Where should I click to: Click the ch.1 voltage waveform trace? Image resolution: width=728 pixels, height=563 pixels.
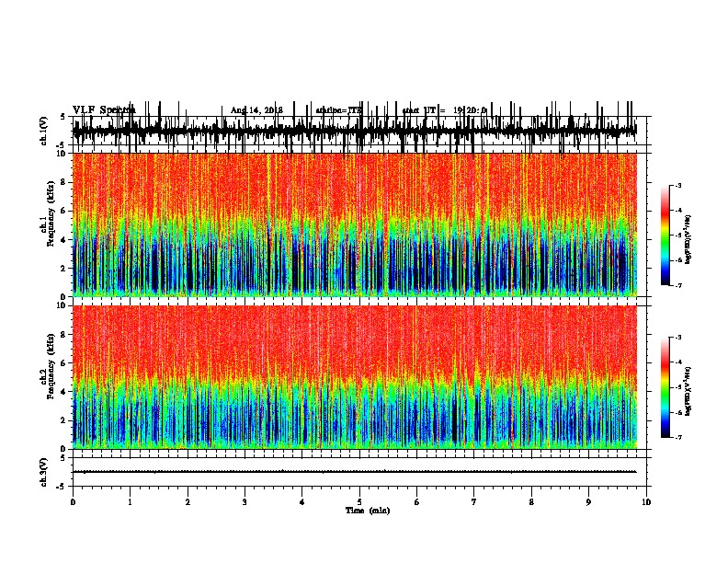click(354, 131)
